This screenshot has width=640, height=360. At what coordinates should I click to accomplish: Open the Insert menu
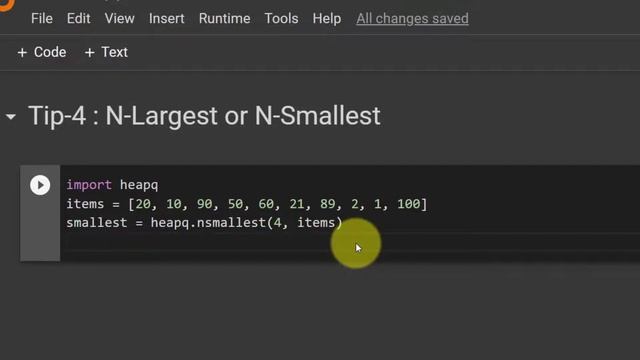[167, 18]
